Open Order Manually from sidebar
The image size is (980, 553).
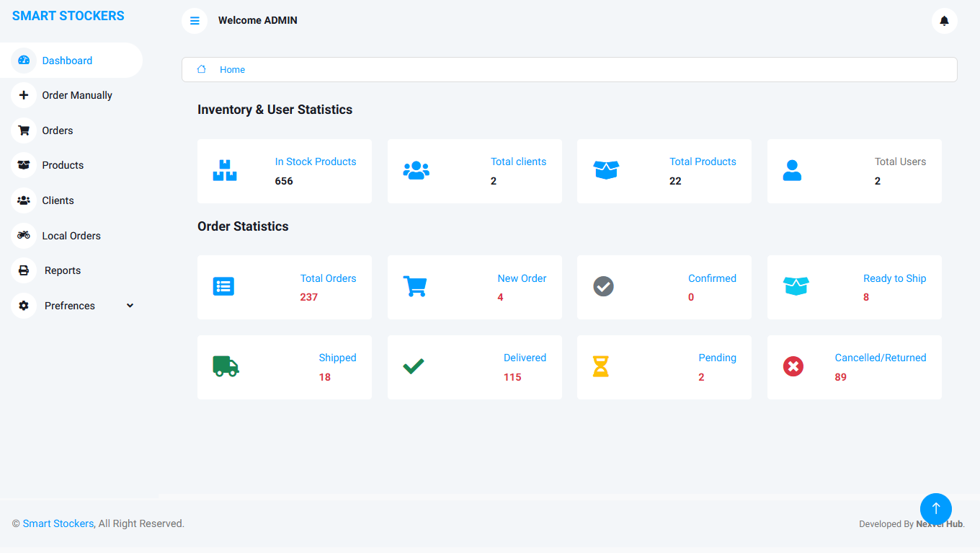click(77, 95)
